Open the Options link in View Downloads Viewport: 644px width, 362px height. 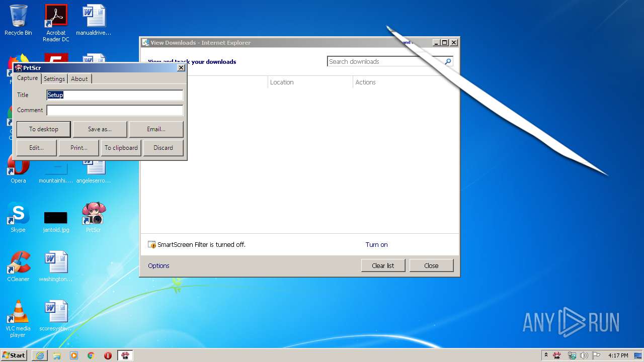point(158,266)
